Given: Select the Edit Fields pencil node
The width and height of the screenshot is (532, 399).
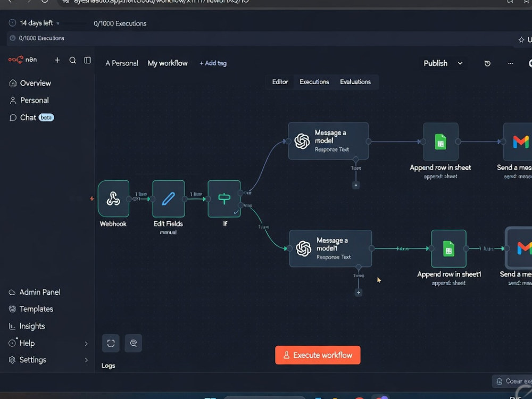Looking at the screenshot, I should [x=168, y=199].
